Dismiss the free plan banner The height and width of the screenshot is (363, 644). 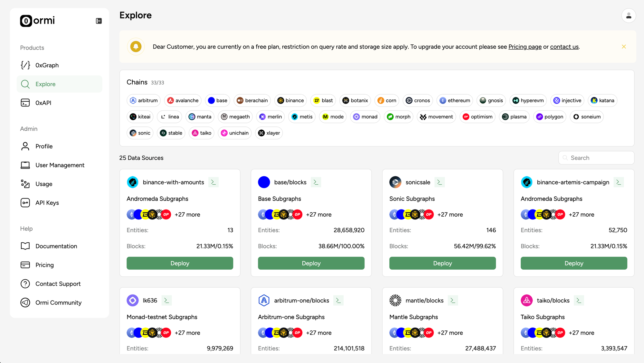(624, 47)
